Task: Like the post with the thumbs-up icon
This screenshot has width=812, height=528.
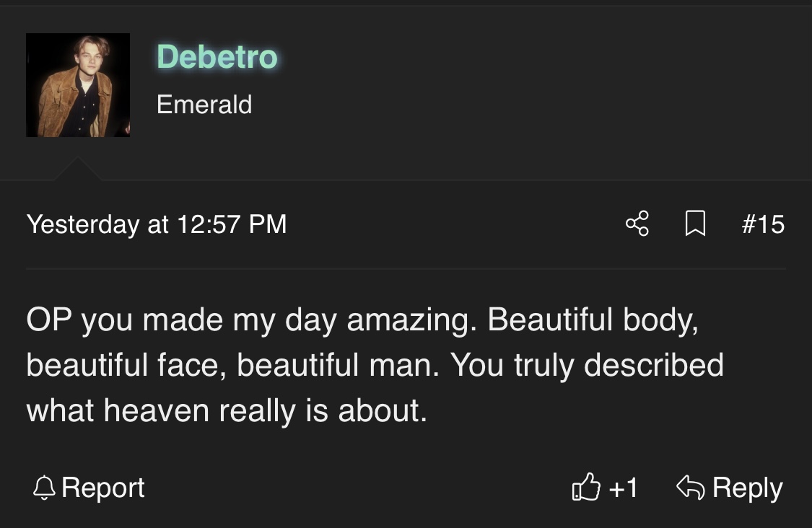Action: point(585,488)
